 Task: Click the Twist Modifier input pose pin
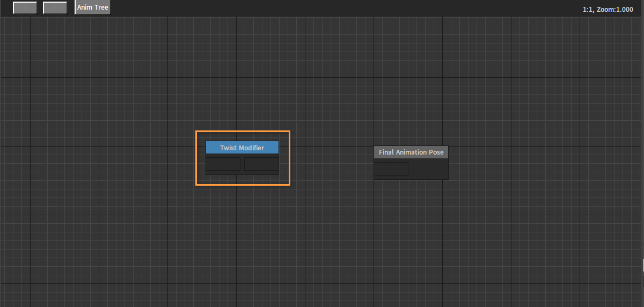click(x=223, y=164)
